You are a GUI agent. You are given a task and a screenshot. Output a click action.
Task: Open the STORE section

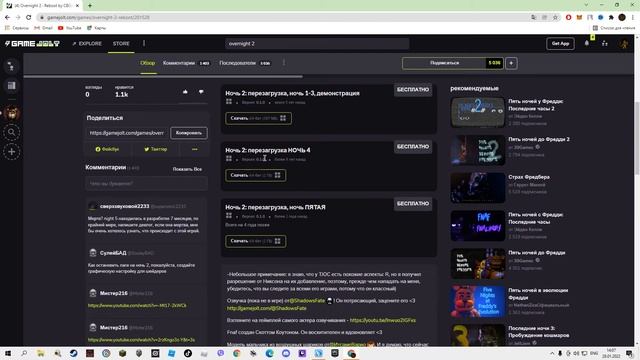(x=121, y=43)
